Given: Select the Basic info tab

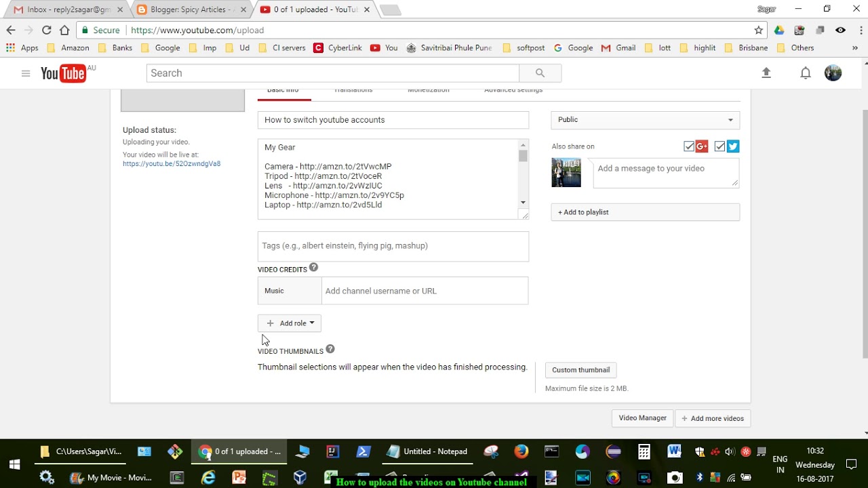Looking at the screenshot, I should pyautogui.click(x=283, y=90).
